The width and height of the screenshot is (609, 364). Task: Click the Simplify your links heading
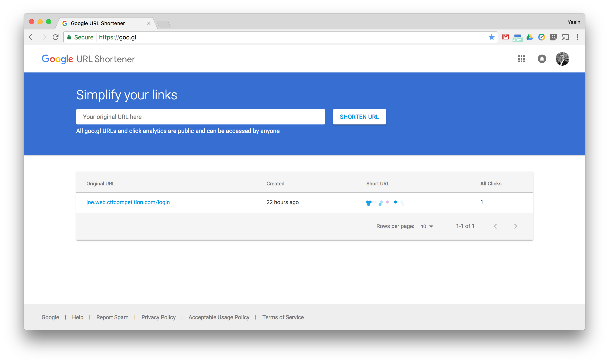click(x=127, y=95)
